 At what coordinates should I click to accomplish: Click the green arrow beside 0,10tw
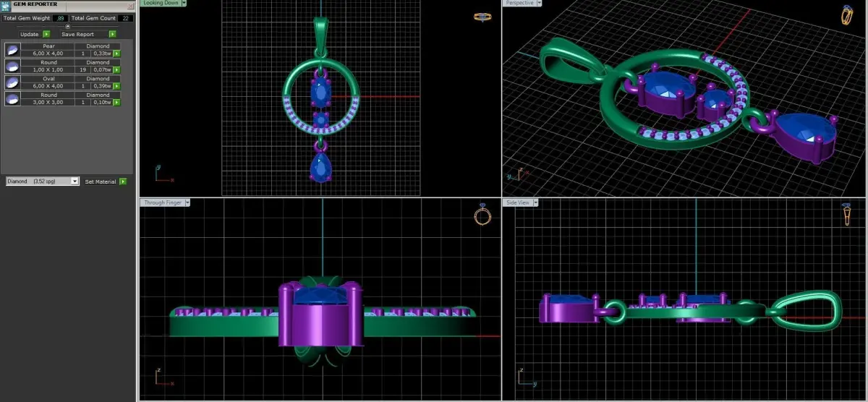click(x=116, y=102)
